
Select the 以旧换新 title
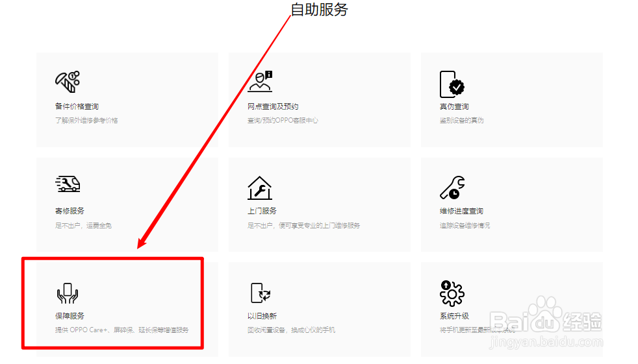pyautogui.click(x=262, y=315)
